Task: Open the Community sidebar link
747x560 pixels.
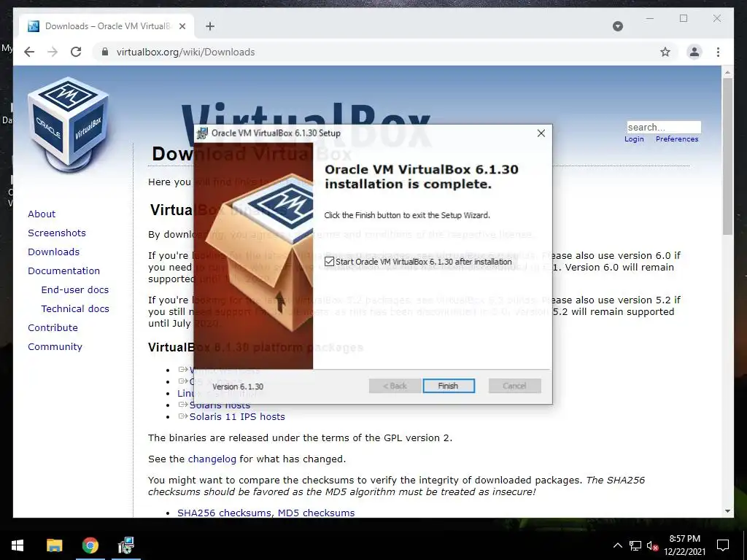Action: pyautogui.click(x=55, y=346)
